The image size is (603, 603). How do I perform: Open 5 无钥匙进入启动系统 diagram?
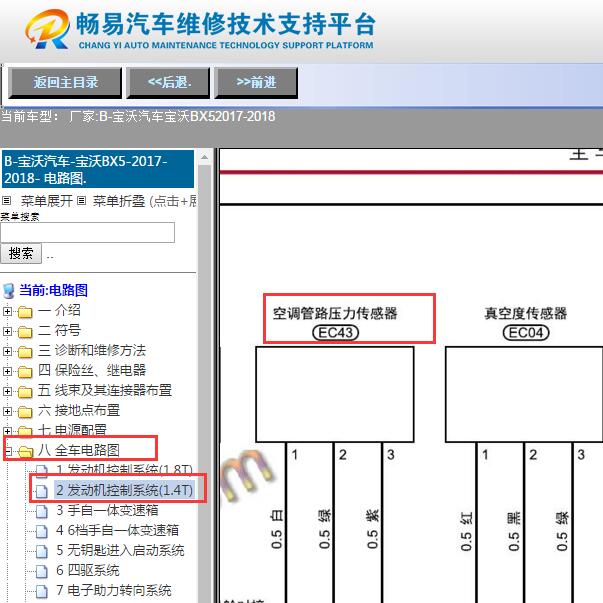(120, 550)
